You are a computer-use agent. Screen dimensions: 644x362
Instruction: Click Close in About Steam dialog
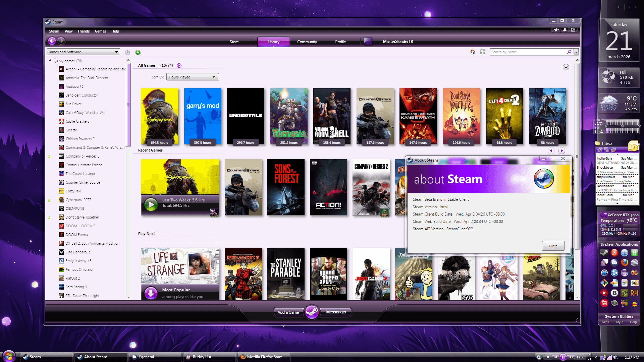pyautogui.click(x=553, y=246)
